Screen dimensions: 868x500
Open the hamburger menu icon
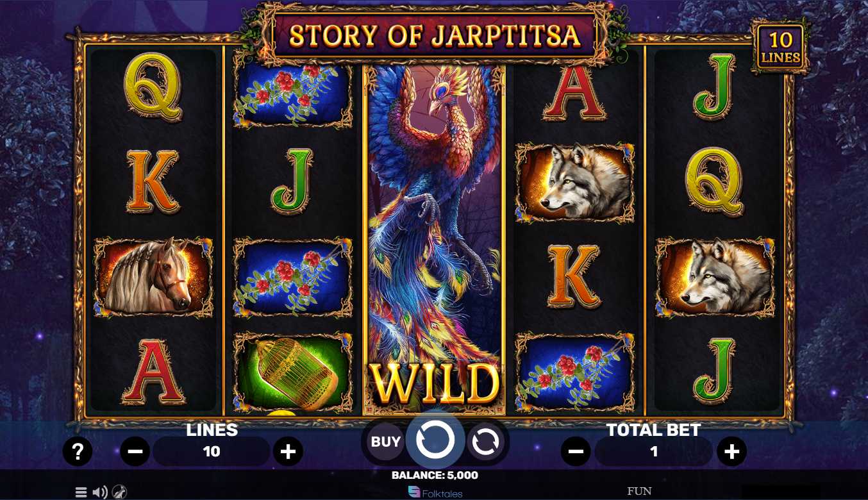pos(81,492)
